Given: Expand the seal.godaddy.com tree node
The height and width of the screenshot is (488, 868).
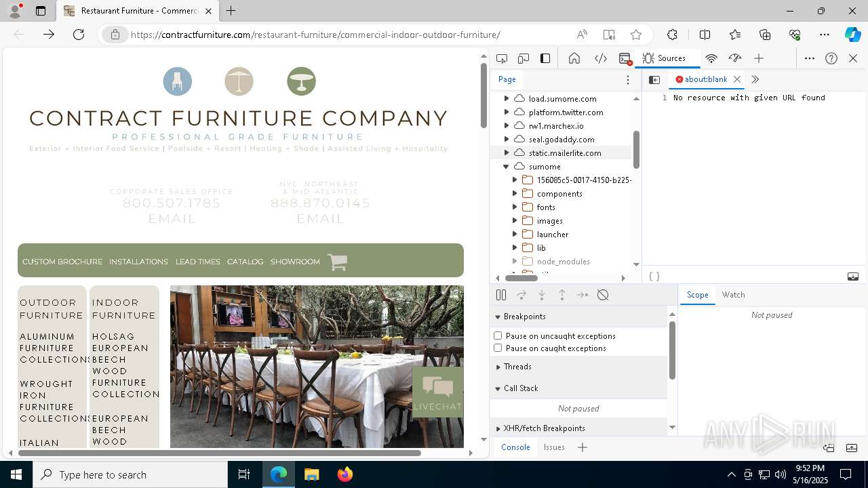Looking at the screenshot, I should pyautogui.click(x=506, y=140).
